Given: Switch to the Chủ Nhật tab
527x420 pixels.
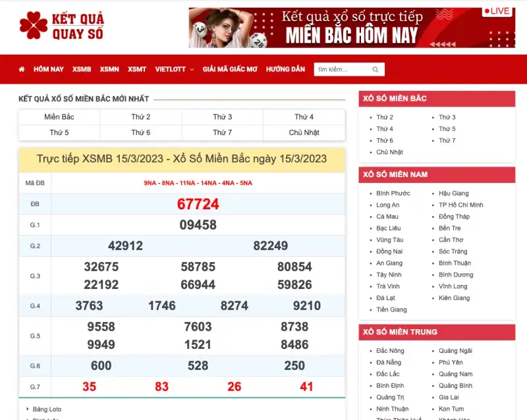Looking at the screenshot, I should coord(304,132).
